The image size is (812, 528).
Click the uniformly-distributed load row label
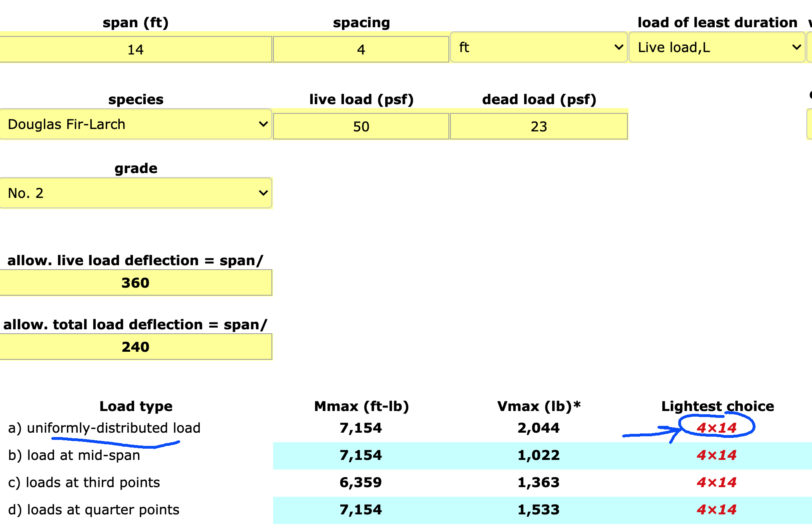pos(104,428)
